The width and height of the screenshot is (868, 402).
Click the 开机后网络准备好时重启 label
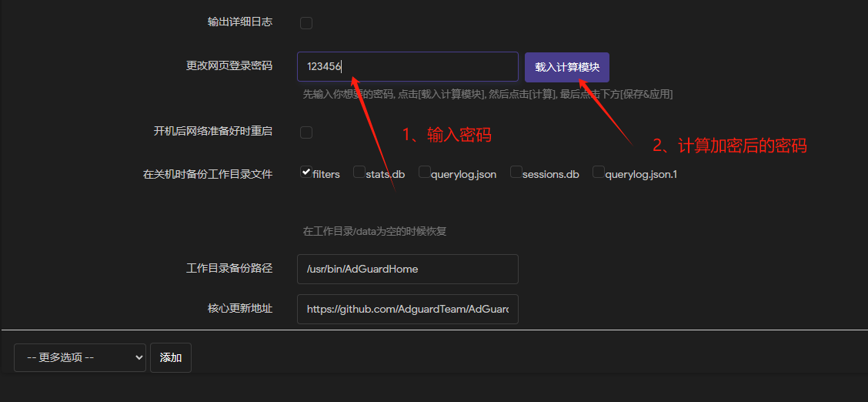[x=212, y=132]
